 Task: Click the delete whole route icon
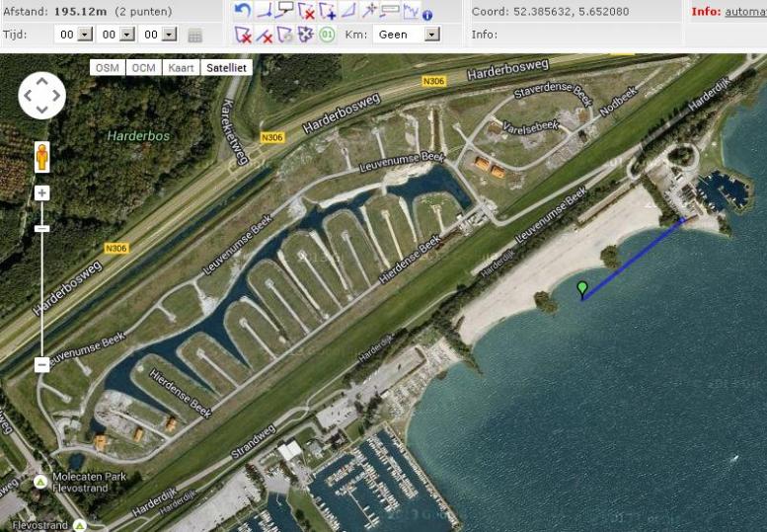click(243, 35)
